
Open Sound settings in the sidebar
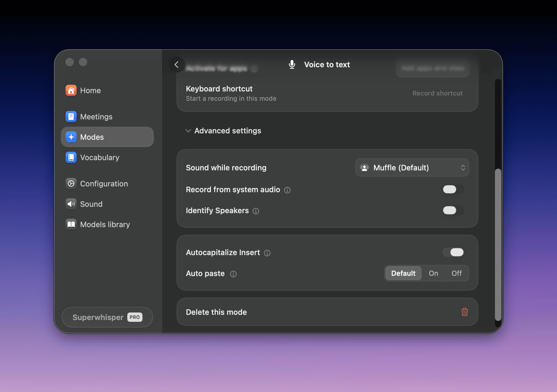pyautogui.click(x=107, y=204)
